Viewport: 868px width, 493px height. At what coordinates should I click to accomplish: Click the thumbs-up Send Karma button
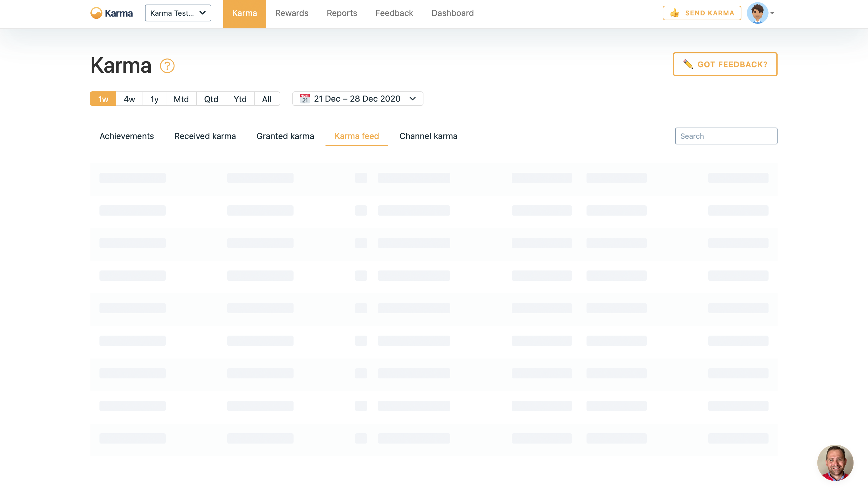702,13
